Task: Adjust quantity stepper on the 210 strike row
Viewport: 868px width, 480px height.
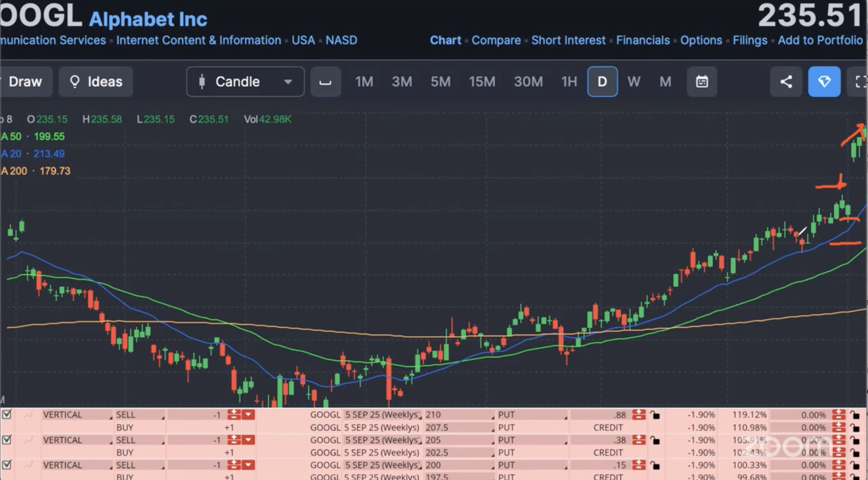Action: point(234,415)
